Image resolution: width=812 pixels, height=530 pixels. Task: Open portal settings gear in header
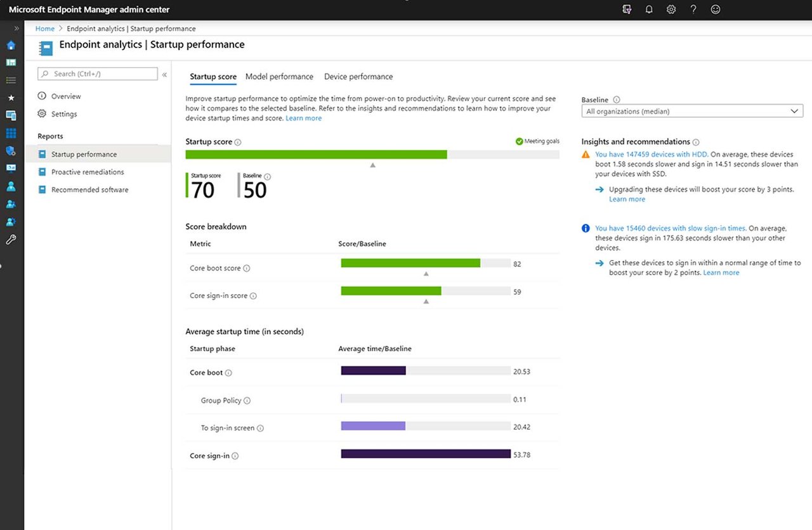(671, 10)
